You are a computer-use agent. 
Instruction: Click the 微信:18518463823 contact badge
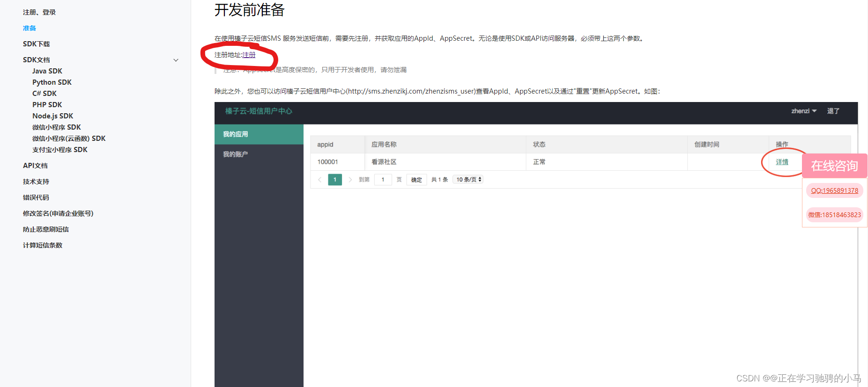(x=835, y=215)
